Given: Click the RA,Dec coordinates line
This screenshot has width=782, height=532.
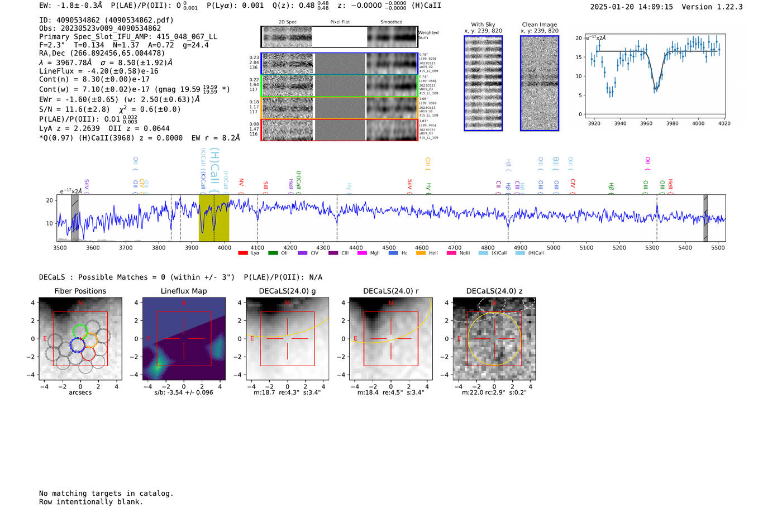Looking at the screenshot, I should [x=102, y=54].
